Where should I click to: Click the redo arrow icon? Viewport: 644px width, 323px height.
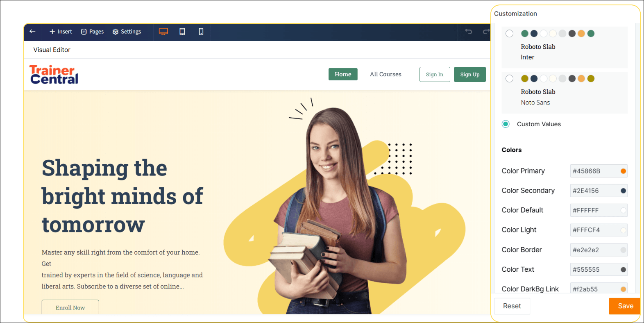486,32
